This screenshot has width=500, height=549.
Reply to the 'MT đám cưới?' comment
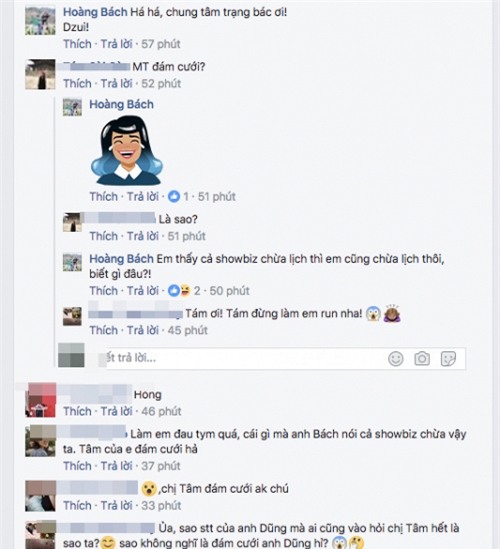[117, 84]
